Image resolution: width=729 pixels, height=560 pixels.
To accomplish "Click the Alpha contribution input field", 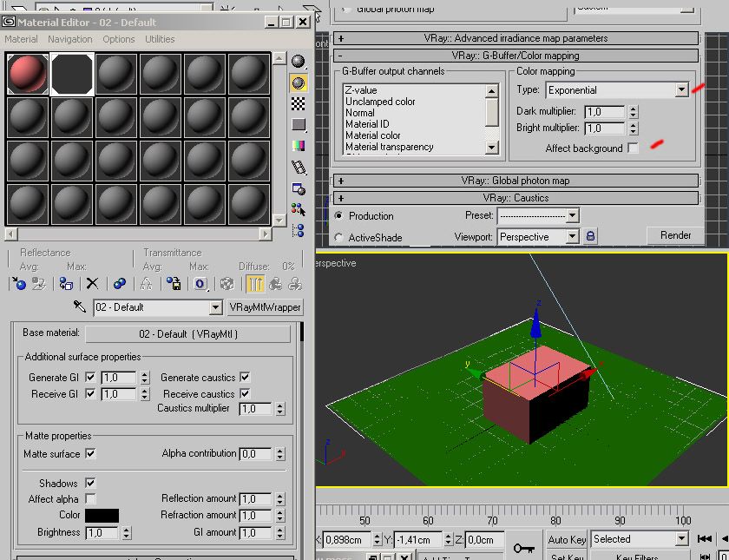I will click(255, 453).
